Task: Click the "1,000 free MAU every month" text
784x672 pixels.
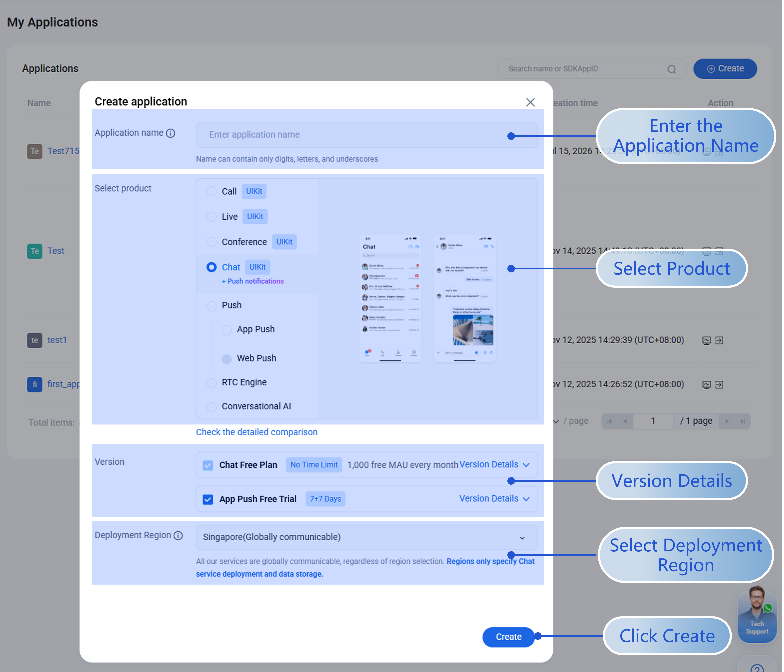Action: 403,465
